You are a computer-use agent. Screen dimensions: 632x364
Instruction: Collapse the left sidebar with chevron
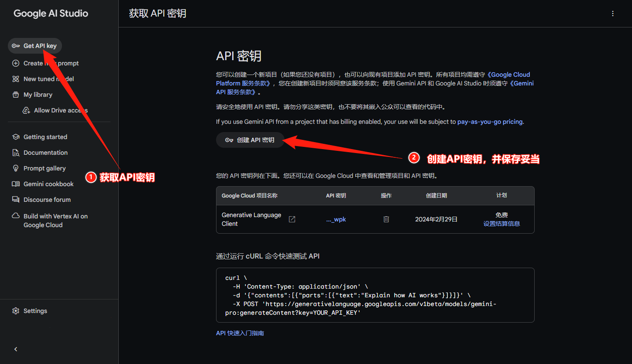click(16, 349)
